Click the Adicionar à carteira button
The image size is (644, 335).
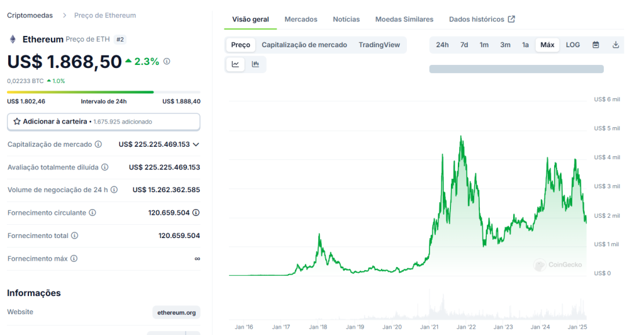coord(104,122)
